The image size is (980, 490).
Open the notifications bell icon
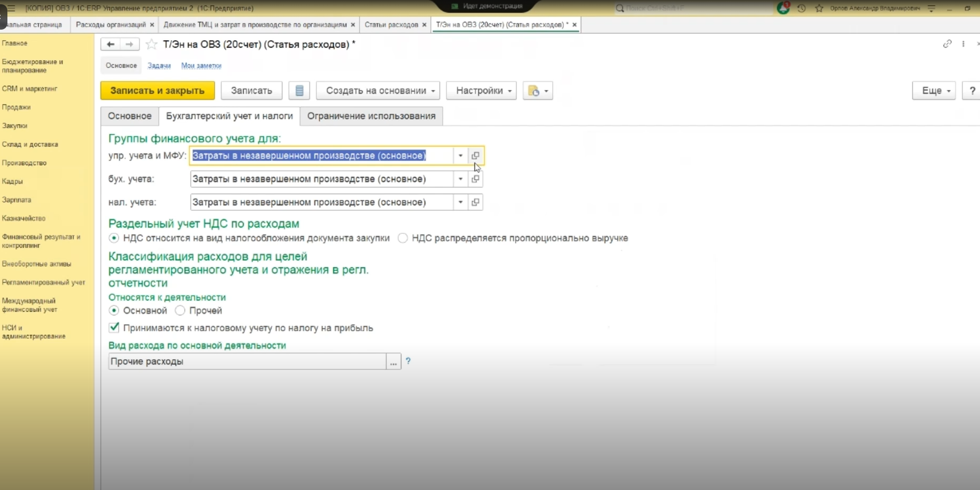click(x=783, y=8)
